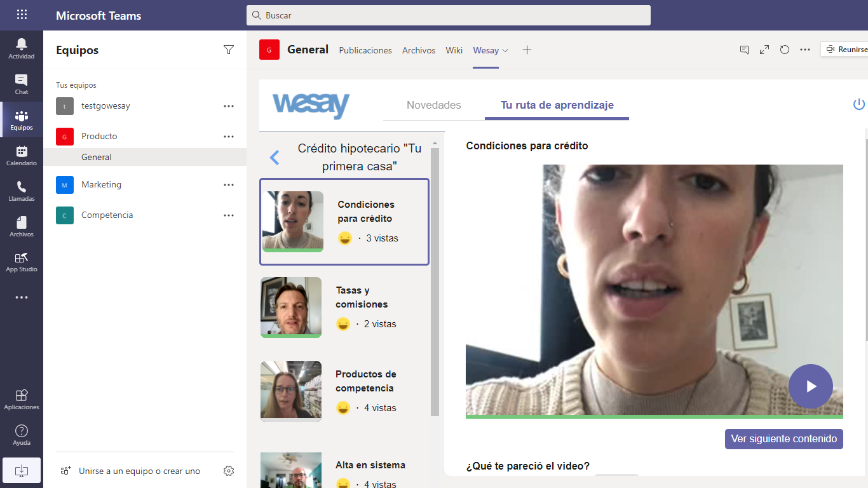Click the filter teams funnel icon
Screen dimensions: 868x488
tap(229, 50)
